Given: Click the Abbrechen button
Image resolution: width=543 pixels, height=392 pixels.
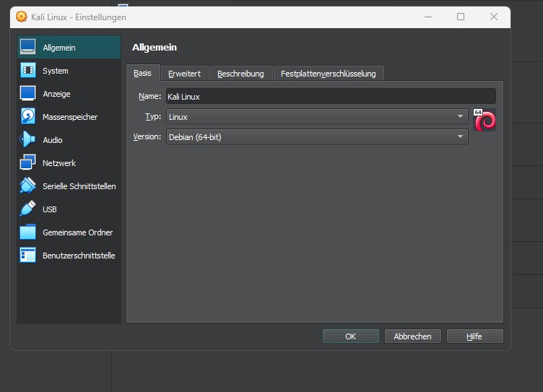Looking at the screenshot, I should pyautogui.click(x=413, y=336).
